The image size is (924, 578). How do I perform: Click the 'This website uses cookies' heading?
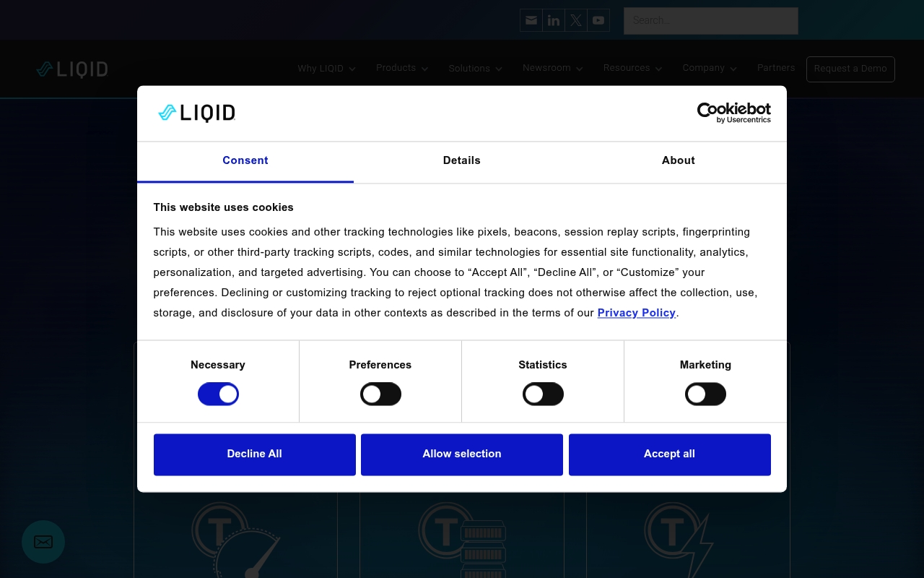pos(223,207)
